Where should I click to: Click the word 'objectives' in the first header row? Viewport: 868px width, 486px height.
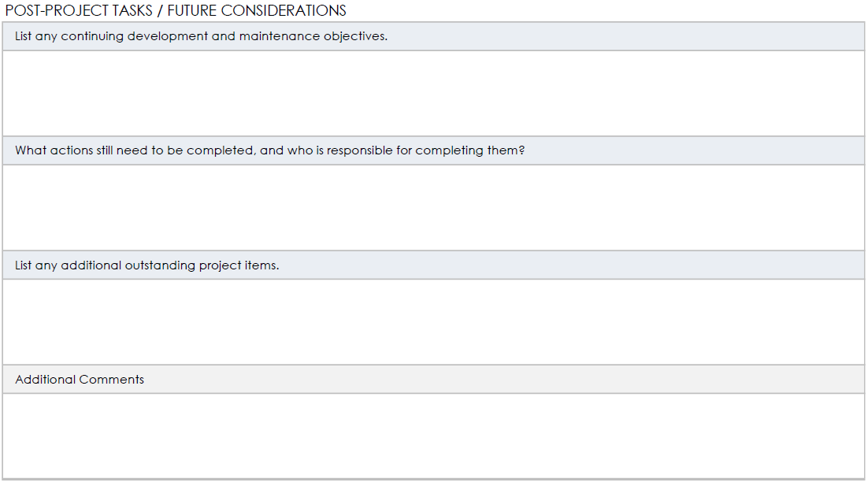coord(354,36)
